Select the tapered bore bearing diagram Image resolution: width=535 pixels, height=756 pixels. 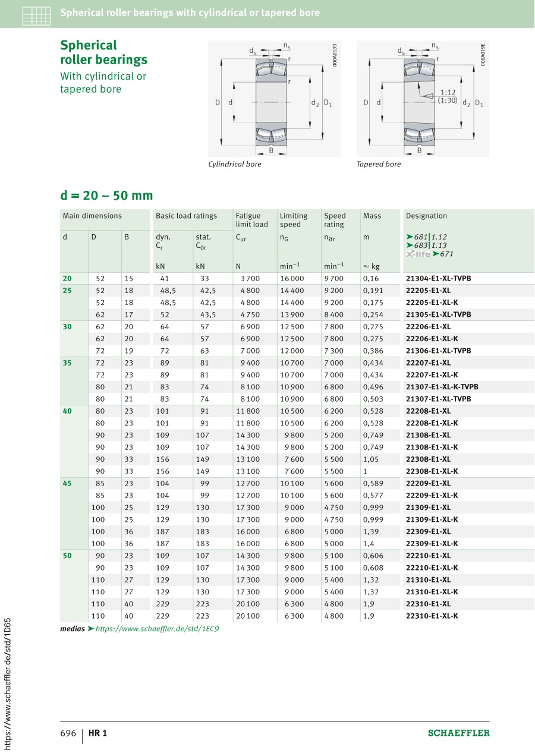[x=422, y=99]
